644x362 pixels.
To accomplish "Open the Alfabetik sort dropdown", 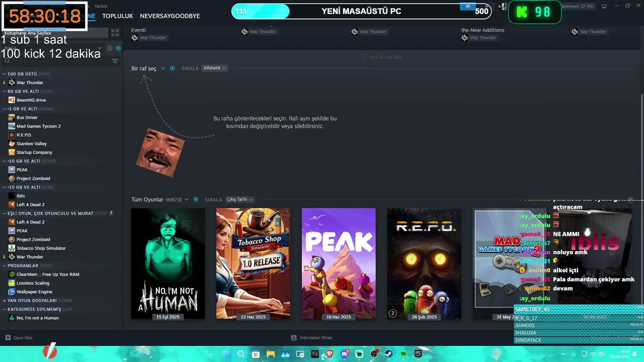I will [x=214, y=68].
